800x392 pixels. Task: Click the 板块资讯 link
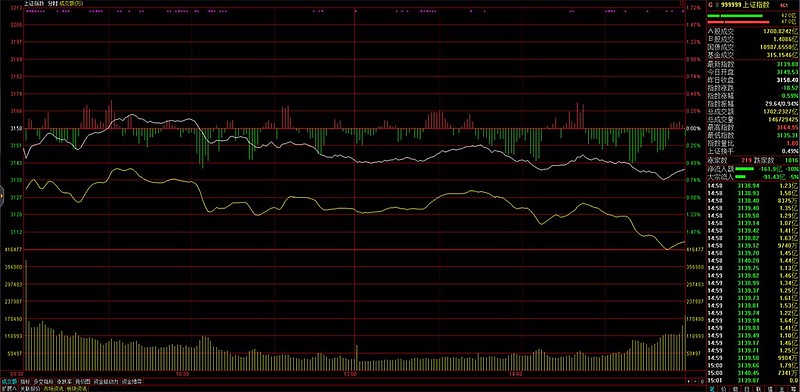pos(77,388)
